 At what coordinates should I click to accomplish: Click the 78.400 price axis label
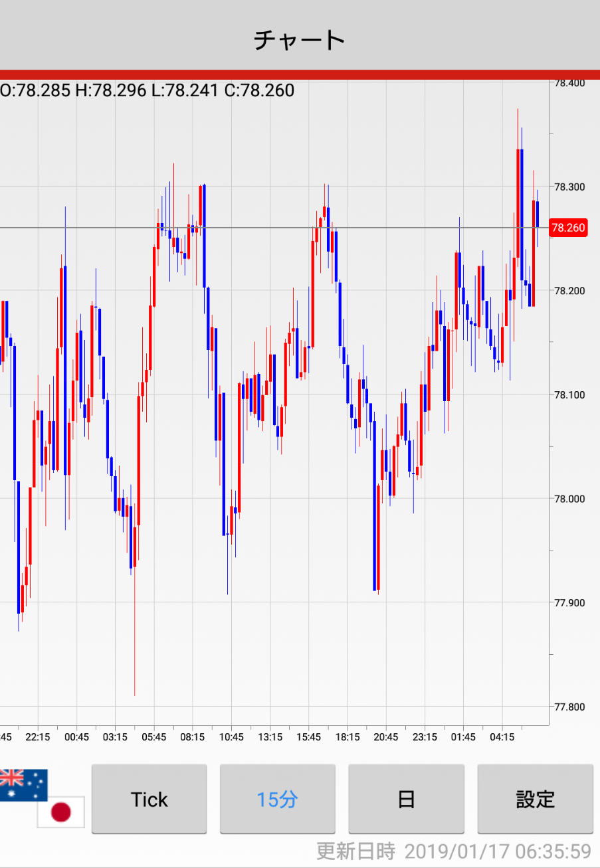click(569, 83)
